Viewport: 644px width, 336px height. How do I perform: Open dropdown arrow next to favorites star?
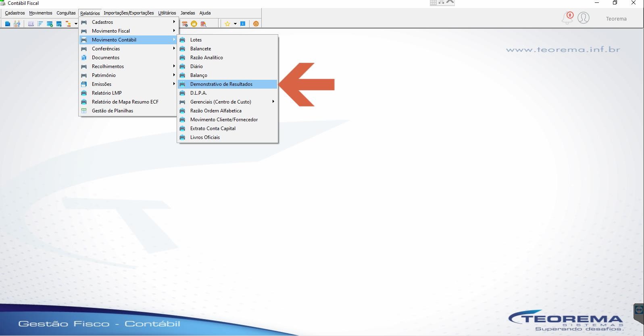pyautogui.click(x=235, y=24)
